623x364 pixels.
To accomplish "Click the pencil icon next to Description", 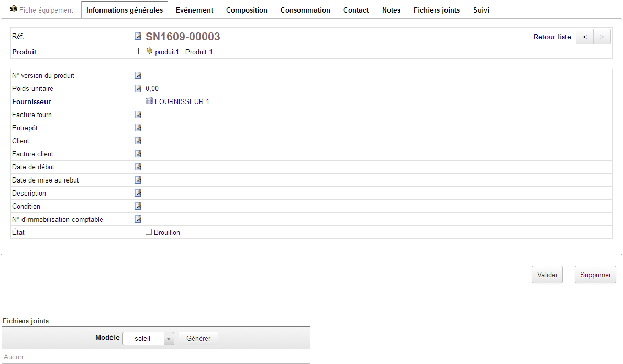I will coord(138,192).
